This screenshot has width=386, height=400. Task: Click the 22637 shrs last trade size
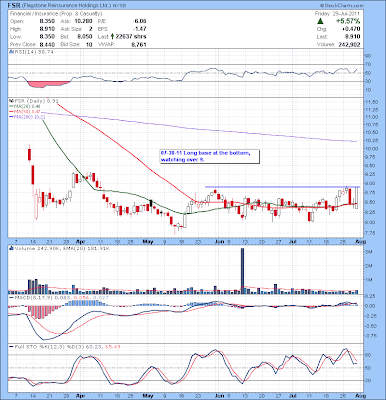131,37
